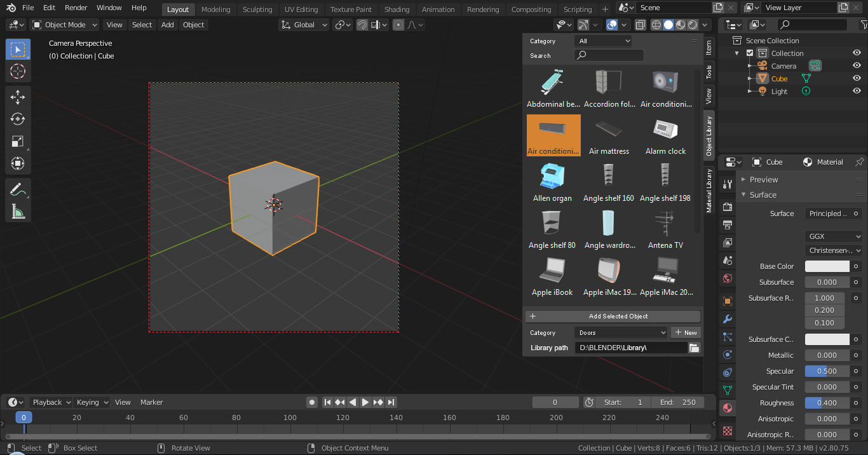The height and width of the screenshot is (455, 868).
Task: Open the Output properties tab
Action: (x=728, y=224)
